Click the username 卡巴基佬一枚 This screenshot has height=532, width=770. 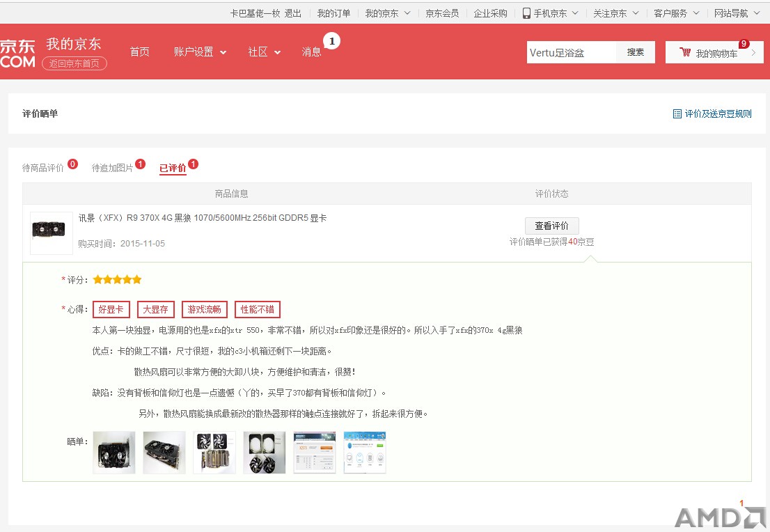255,13
